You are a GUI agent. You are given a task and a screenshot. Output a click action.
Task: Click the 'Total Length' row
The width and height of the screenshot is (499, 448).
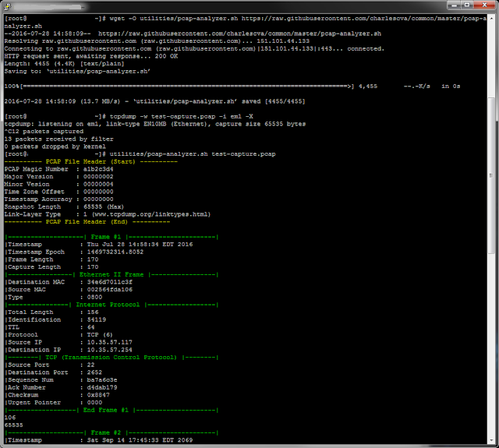point(51,312)
